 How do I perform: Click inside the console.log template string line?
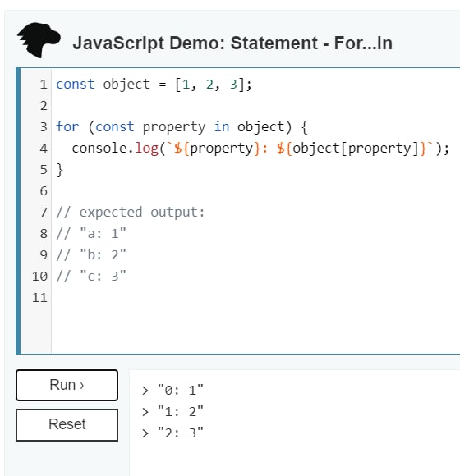coord(260,149)
